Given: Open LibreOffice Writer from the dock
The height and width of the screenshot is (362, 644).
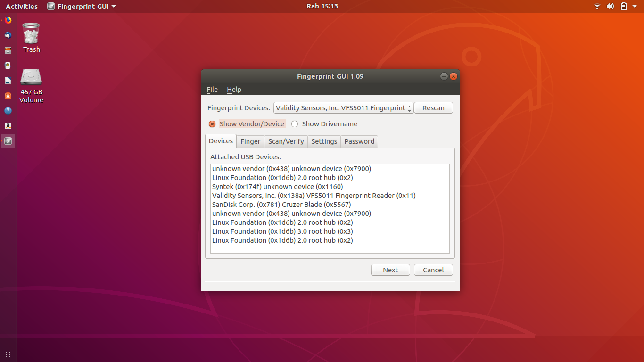Looking at the screenshot, I should (8, 80).
